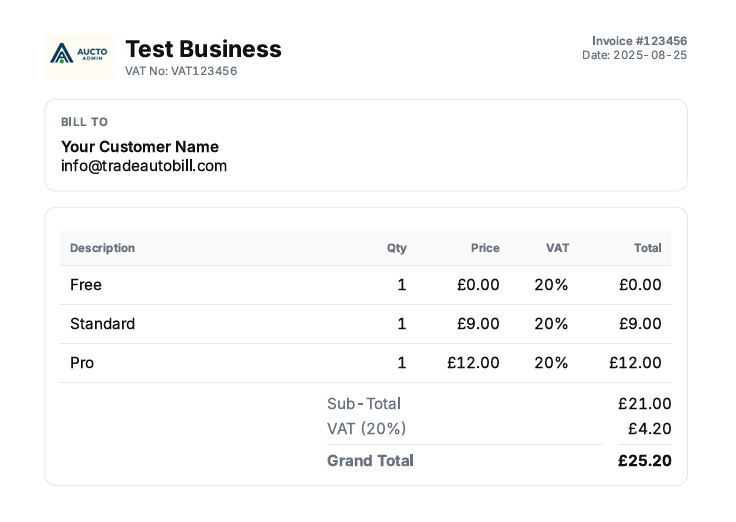Image resolution: width=736 pixels, height=522 pixels.
Task: Click the Price column header
Action: 485,248
